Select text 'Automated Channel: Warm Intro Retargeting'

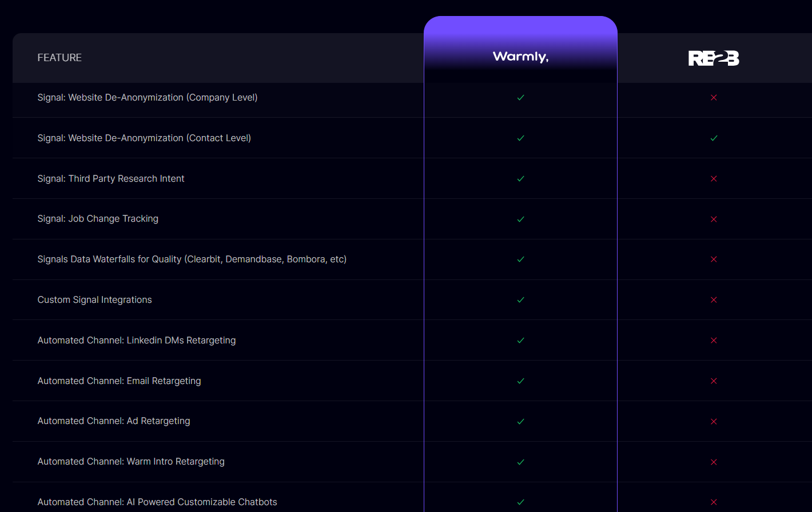(131, 462)
